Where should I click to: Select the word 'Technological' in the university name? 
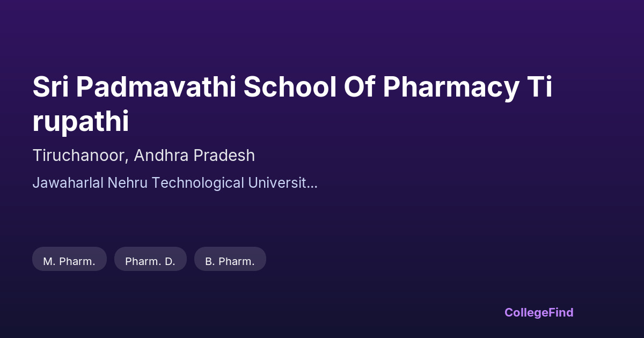(x=197, y=183)
